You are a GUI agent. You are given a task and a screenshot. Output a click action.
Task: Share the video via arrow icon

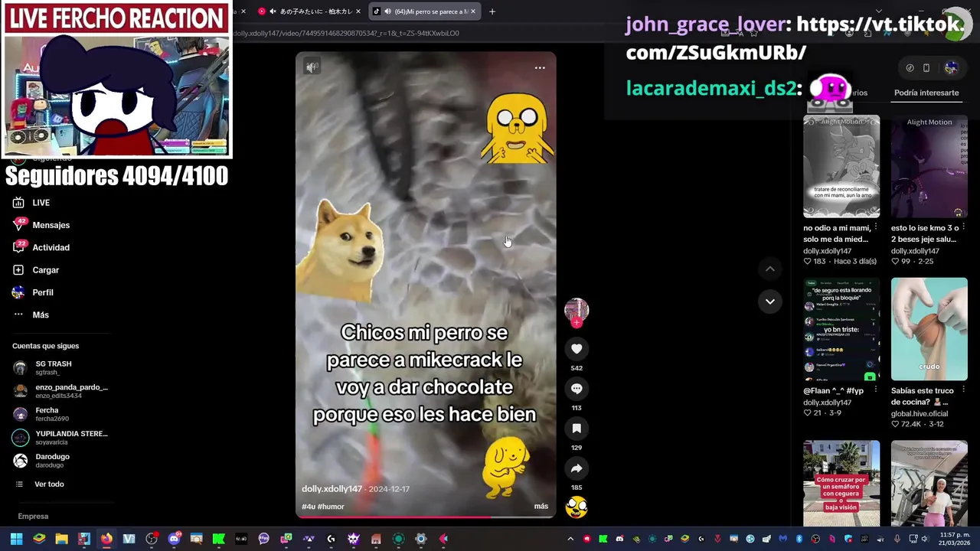pos(577,468)
